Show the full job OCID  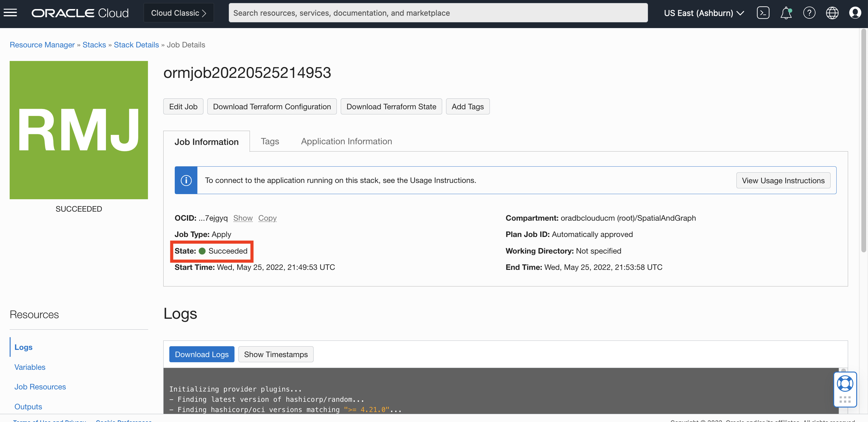pyautogui.click(x=243, y=218)
